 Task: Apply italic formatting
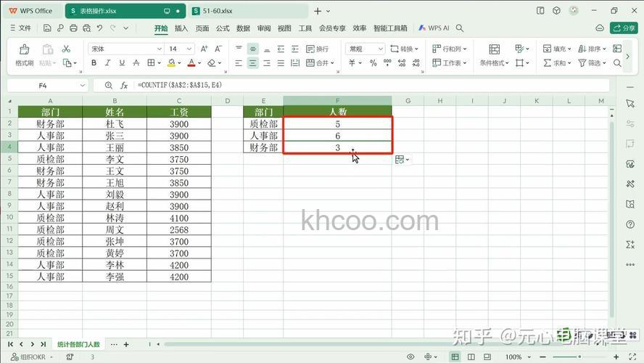tap(107, 63)
